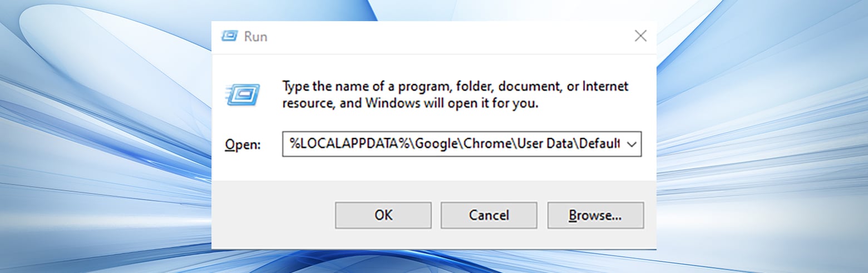Click OK to open the Chrome path
Screen dimensions: 868x273
point(383,215)
